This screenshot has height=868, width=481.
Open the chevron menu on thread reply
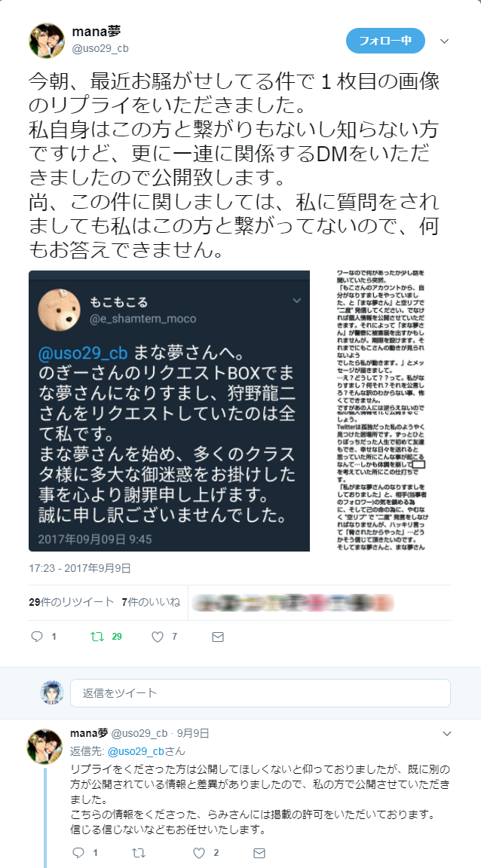446,734
